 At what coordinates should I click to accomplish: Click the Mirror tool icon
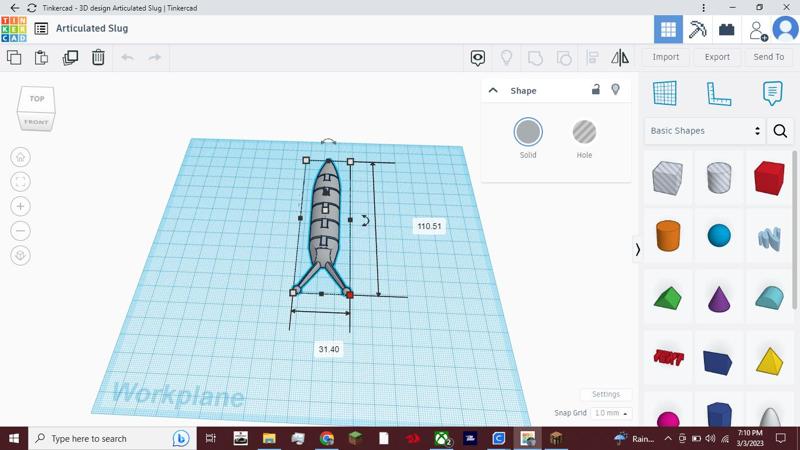[x=620, y=58]
